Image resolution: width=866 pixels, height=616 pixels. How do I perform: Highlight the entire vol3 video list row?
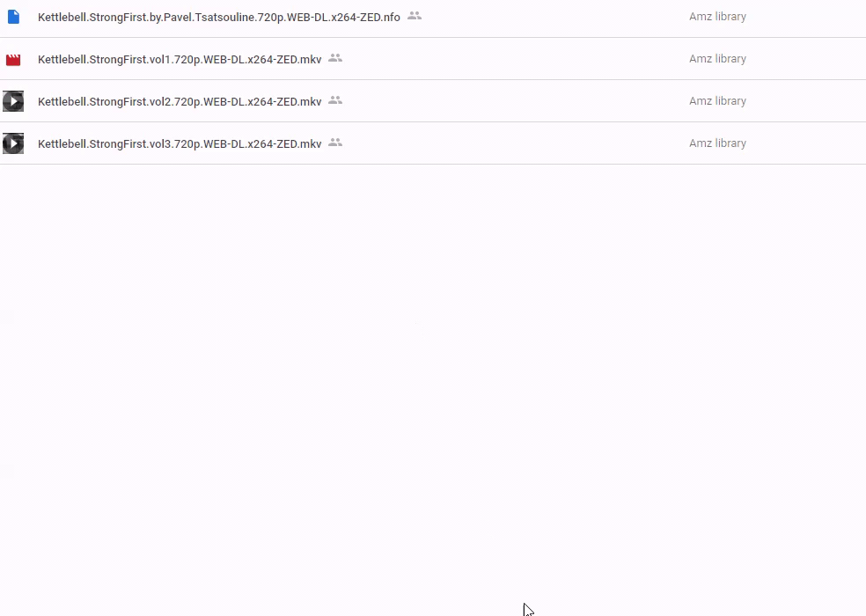(x=433, y=143)
